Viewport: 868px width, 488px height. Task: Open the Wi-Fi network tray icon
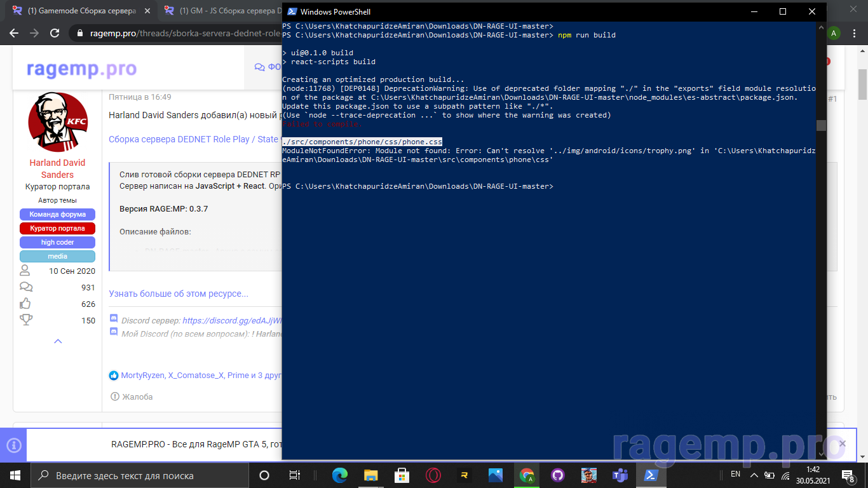coord(785,475)
